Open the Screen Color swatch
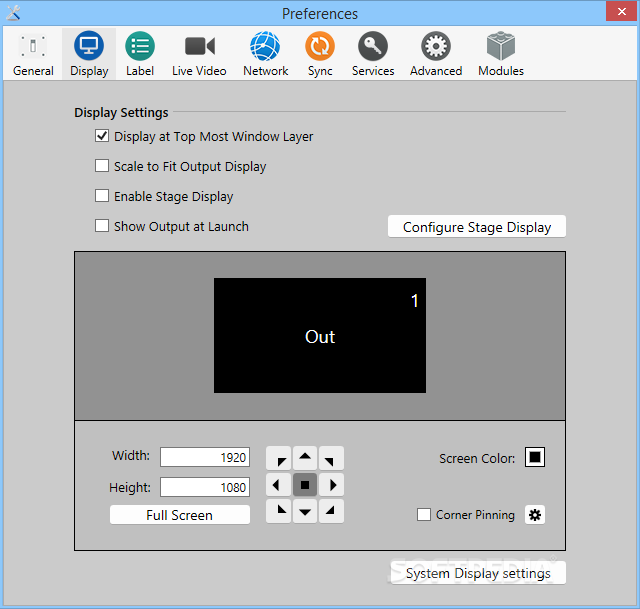The width and height of the screenshot is (640, 609). 535,457
